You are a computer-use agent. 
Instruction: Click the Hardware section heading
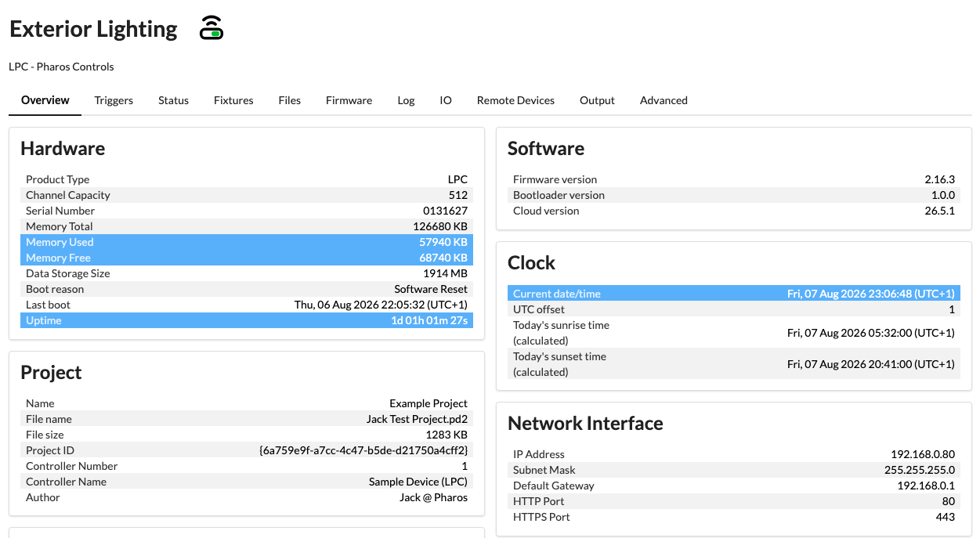point(63,149)
